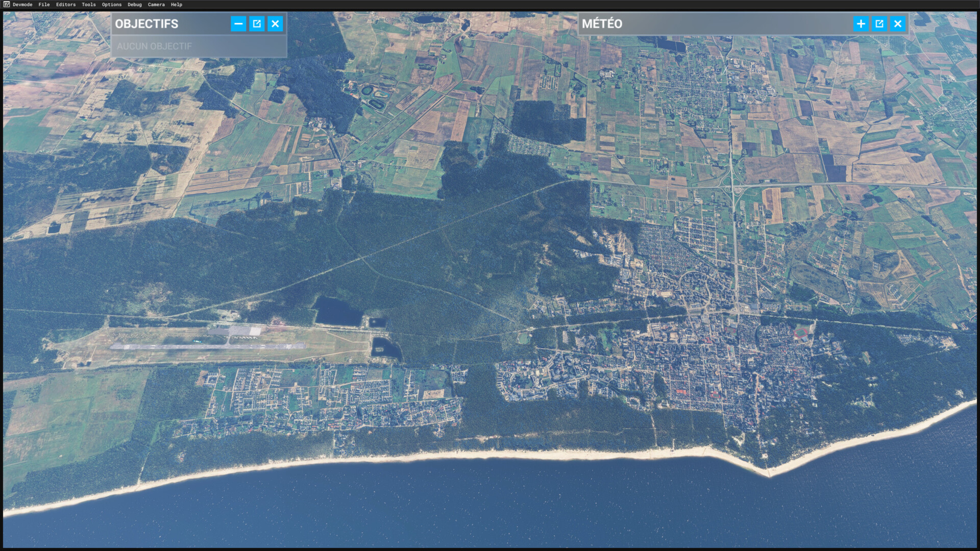Click the airport runway on the terrain
The image size is (980, 551).
coord(207,346)
